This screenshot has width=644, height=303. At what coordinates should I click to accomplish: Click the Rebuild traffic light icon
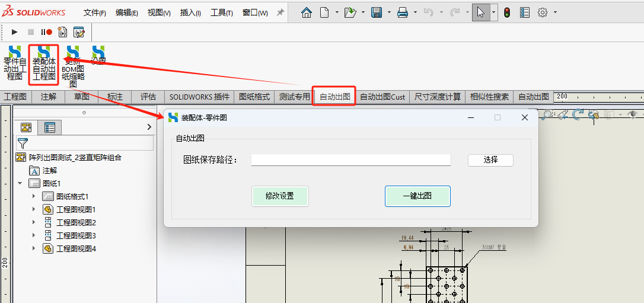506,12
